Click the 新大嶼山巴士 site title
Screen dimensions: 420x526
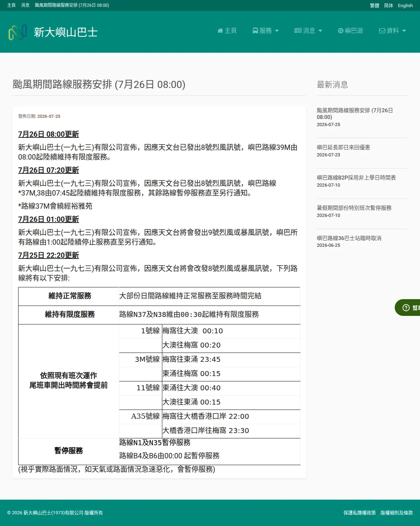point(66,32)
